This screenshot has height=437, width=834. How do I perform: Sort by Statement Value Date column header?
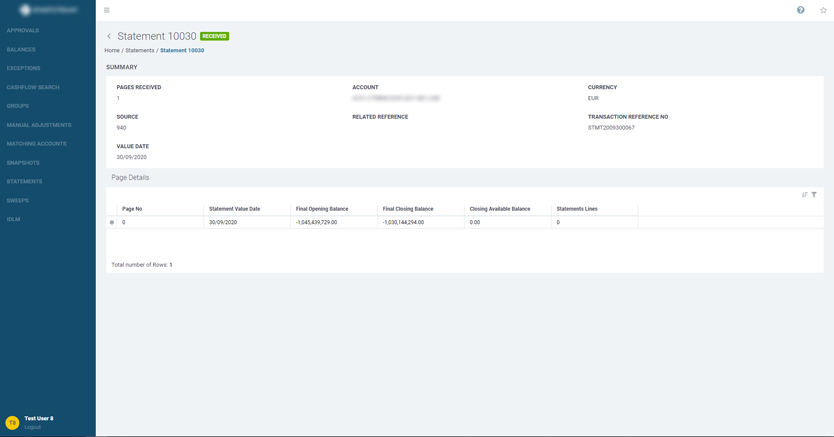[234, 209]
